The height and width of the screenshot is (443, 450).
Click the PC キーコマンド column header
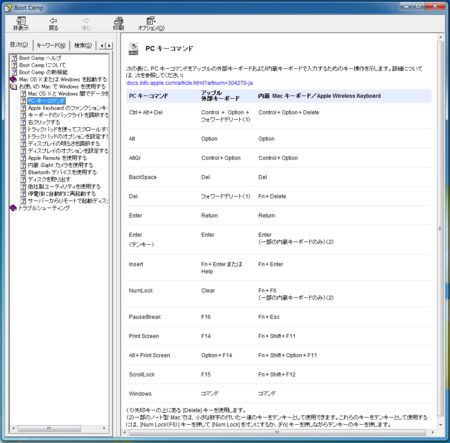click(x=148, y=96)
